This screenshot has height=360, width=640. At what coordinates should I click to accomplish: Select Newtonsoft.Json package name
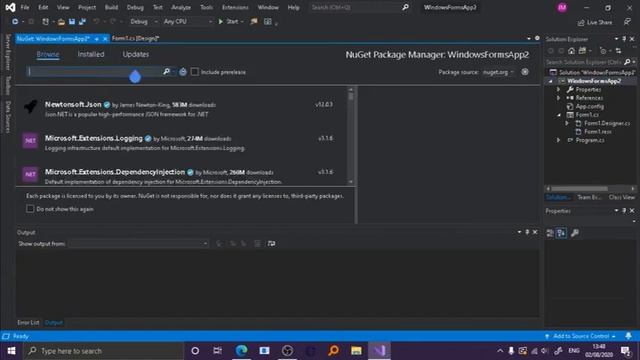click(73, 104)
